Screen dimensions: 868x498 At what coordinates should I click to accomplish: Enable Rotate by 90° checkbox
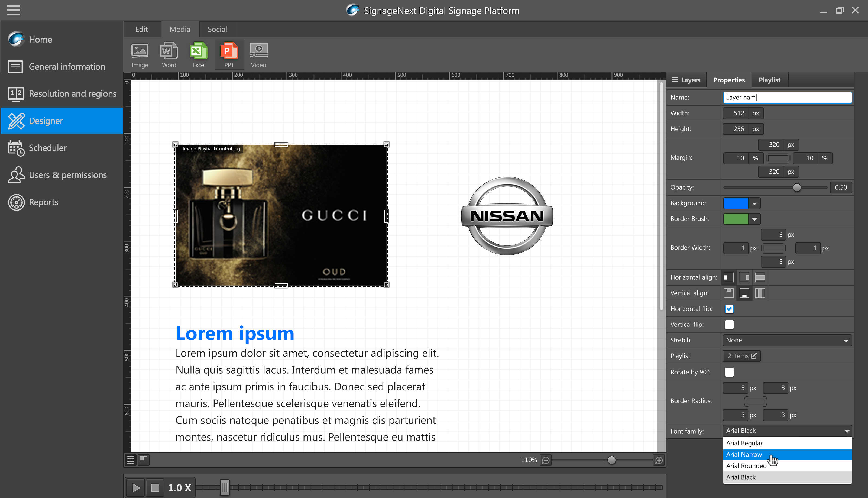tap(729, 372)
